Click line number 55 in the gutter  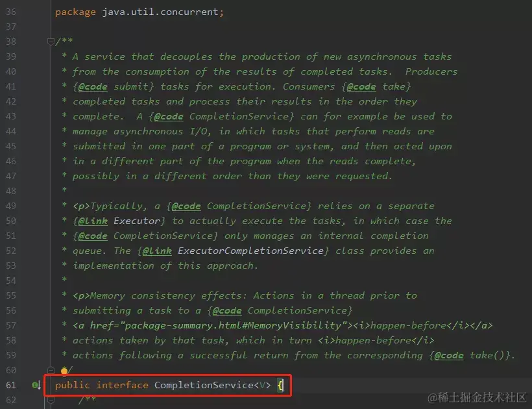pyautogui.click(x=11, y=295)
